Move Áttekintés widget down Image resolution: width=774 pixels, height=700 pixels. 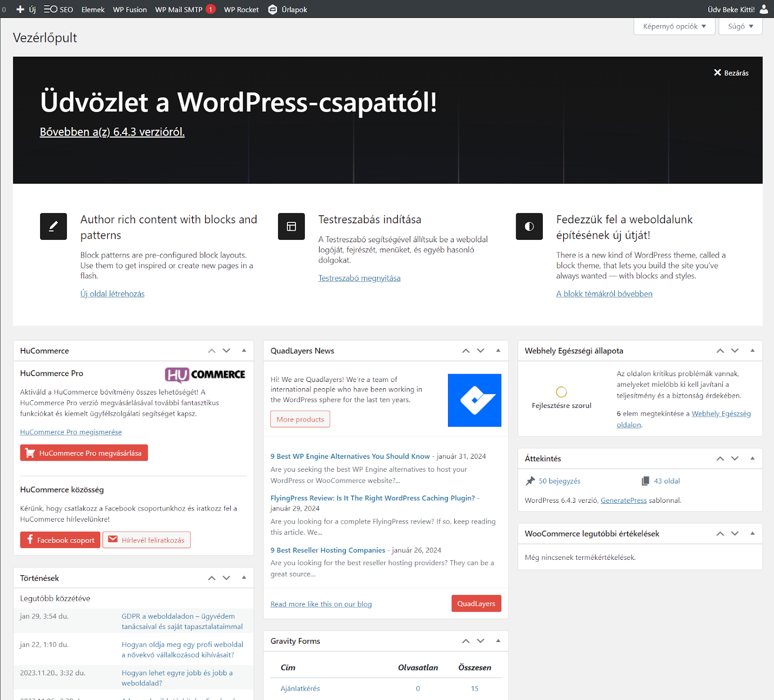pyautogui.click(x=735, y=458)
